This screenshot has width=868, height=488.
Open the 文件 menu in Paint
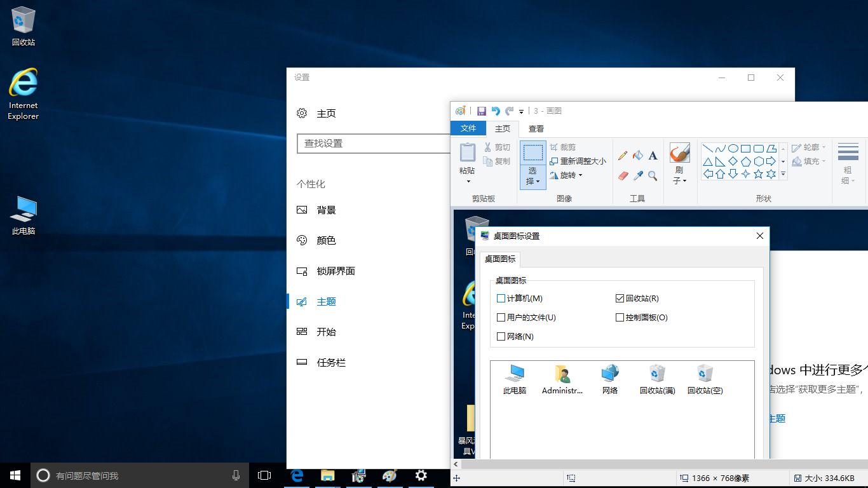[468, 128]
